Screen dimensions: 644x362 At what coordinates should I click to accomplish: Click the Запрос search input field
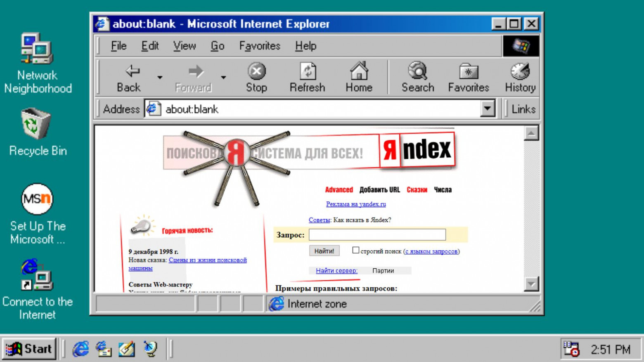[x=377, y=234]
